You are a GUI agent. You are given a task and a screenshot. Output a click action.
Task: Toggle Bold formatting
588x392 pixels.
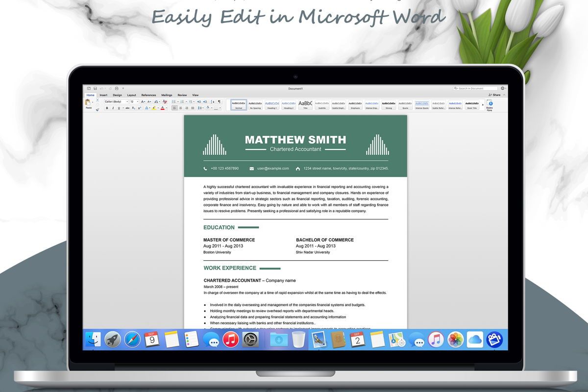tap(107, 108)
